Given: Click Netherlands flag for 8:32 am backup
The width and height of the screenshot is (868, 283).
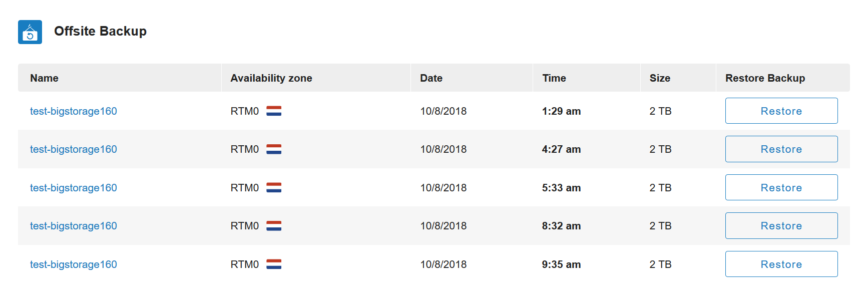Looking at the screenshot, I should (x=274, y=226).
